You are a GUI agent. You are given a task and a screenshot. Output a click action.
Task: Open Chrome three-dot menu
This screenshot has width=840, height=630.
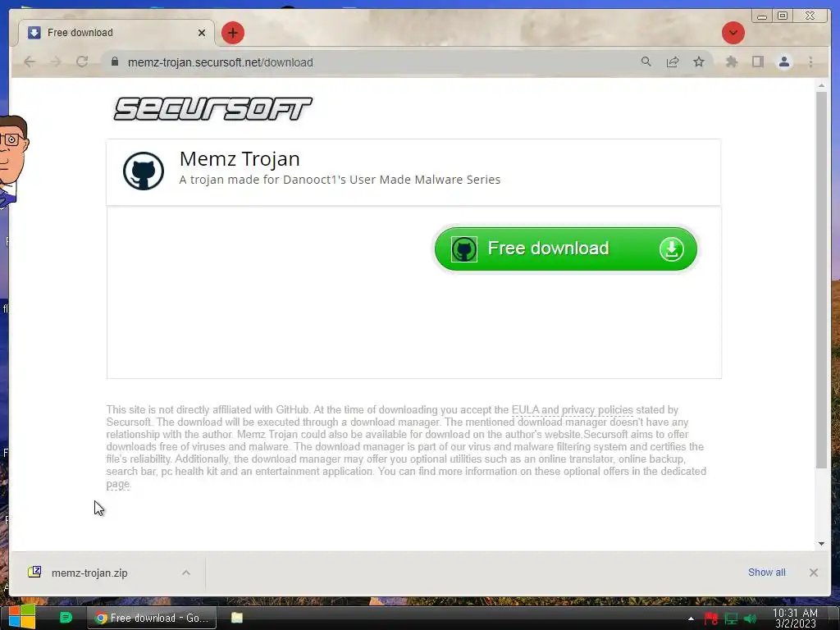click(x=810, y=62)
